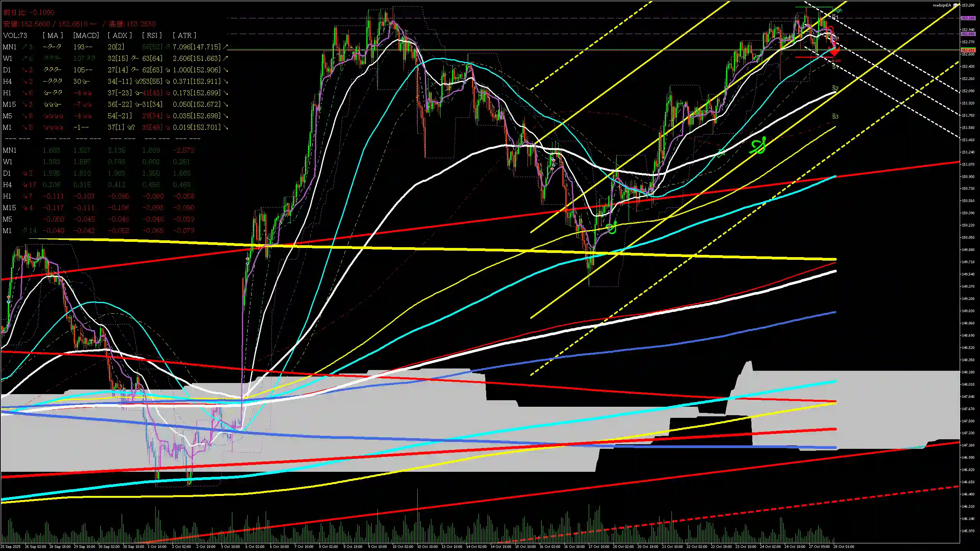Image resolution: width=980 pixels, height=551 pixels.
Task: Click the green knot symbol near 20 Oct
Action: tap(612, 228)
